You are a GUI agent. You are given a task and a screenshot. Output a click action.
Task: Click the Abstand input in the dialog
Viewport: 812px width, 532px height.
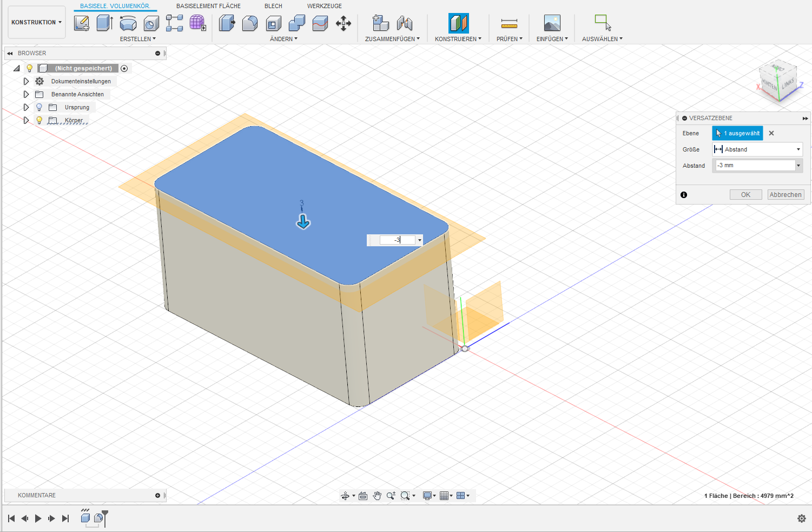755,166
